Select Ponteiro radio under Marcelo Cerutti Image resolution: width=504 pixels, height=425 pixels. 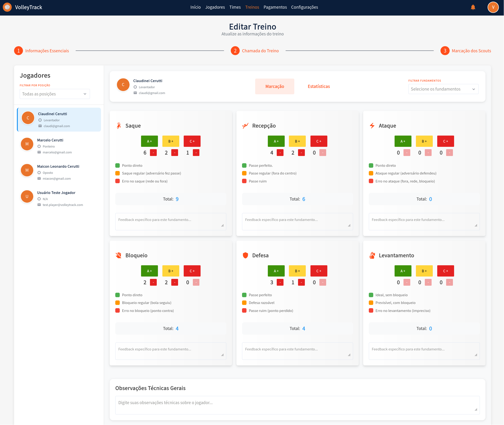[x=39, y=146]
